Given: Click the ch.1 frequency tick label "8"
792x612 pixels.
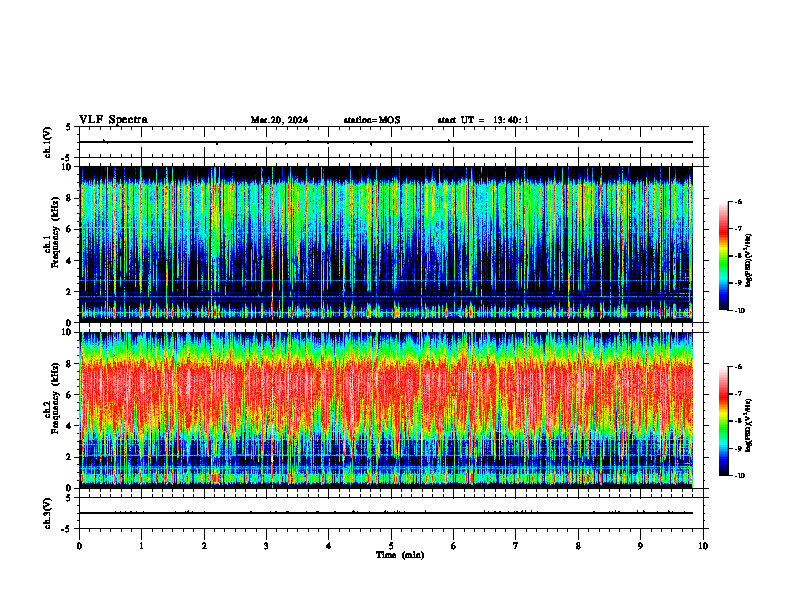Looking at the screenshot, I should pos(70,198).
